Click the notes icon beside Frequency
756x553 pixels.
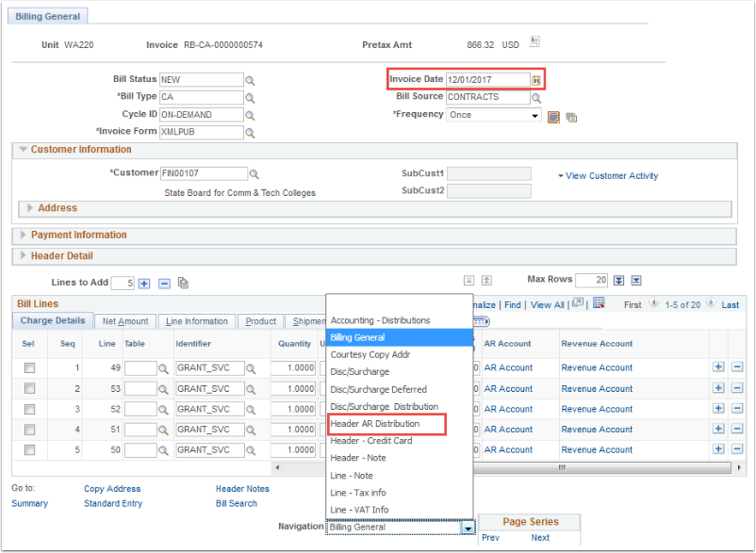pyautogui.click(x=553, y=117)
